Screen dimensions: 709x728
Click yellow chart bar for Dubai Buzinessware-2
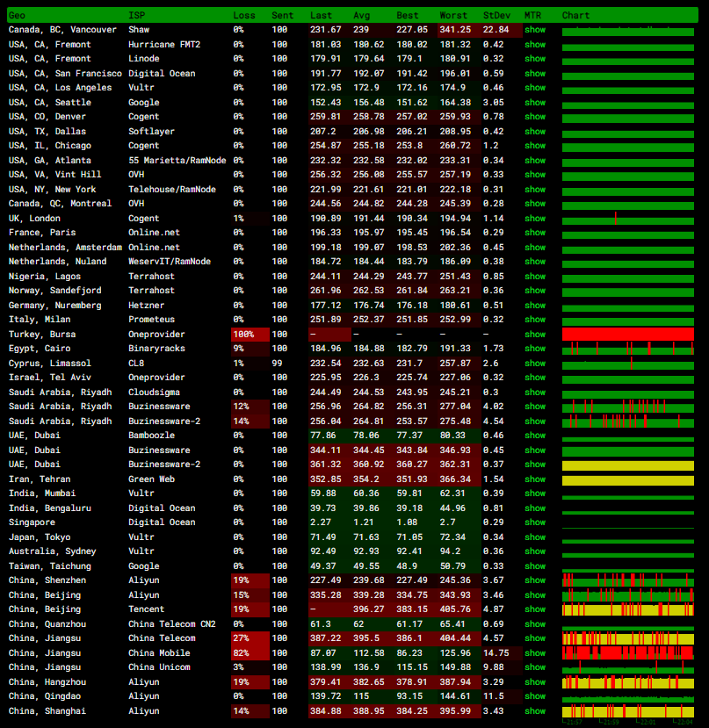coord(627,465)
